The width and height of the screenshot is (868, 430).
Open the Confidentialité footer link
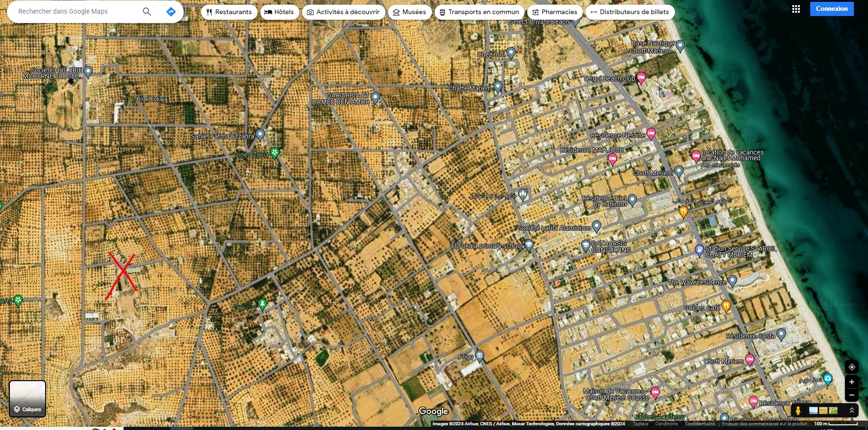click(699, 424)
